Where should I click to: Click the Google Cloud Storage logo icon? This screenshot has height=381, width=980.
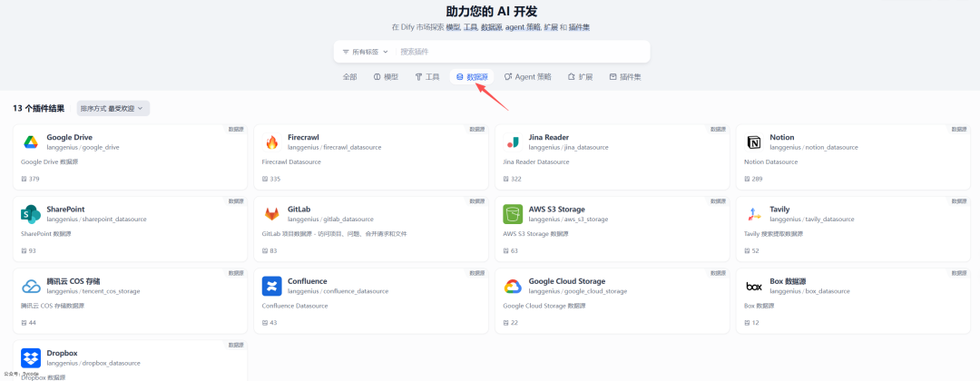pos(513,286)
